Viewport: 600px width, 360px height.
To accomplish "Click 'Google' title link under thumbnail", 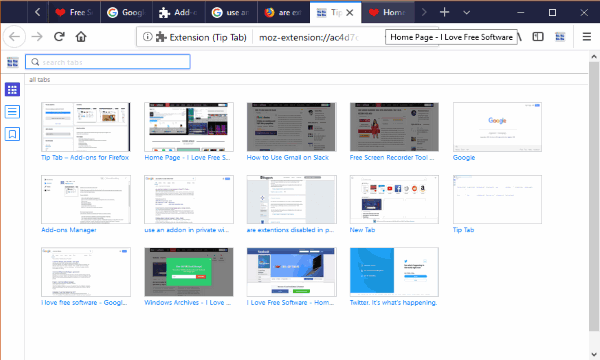I will [464, 157].
